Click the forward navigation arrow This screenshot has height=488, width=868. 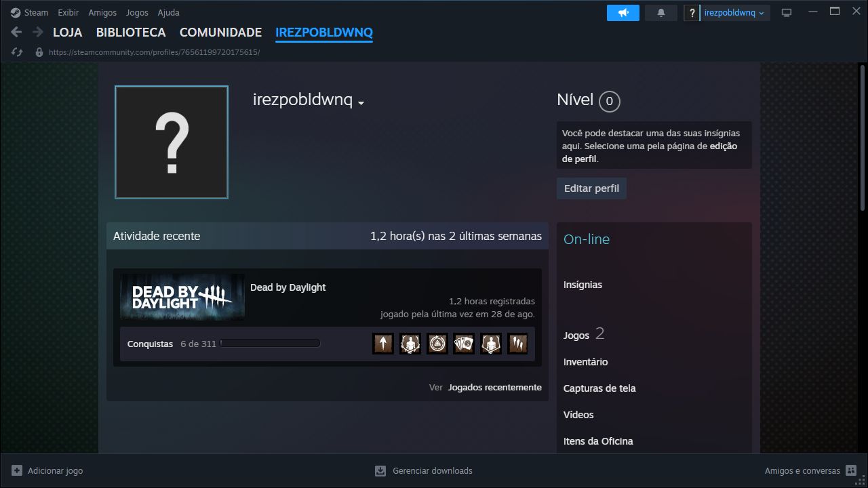[x=38, y=32]
